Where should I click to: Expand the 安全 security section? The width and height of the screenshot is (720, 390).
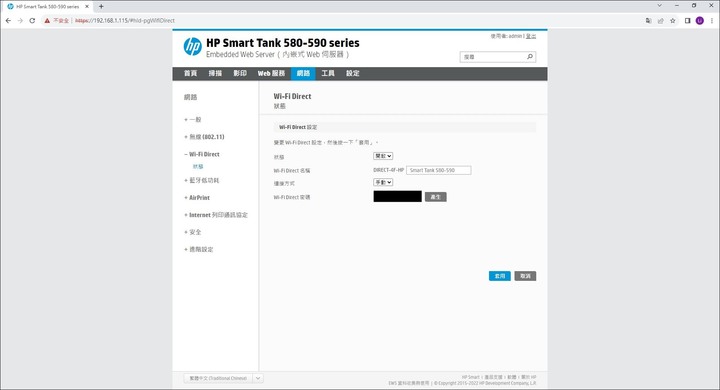pyautogui.click(x=193, y=232)
